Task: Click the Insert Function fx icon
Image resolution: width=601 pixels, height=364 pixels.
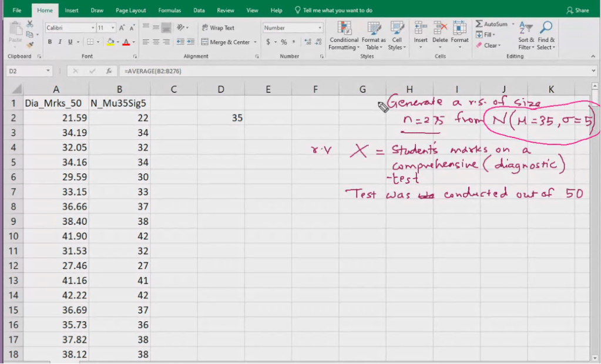Action: tap(109, 71)
